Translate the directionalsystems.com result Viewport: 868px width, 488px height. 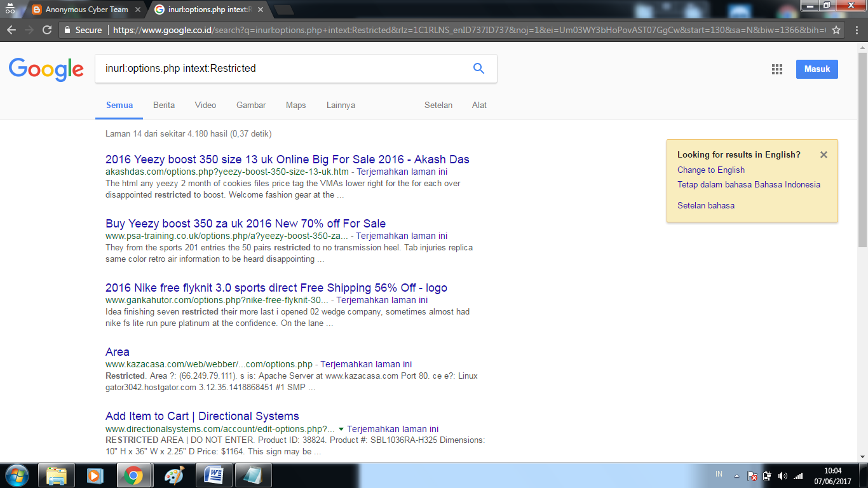[x=393, y=429]
